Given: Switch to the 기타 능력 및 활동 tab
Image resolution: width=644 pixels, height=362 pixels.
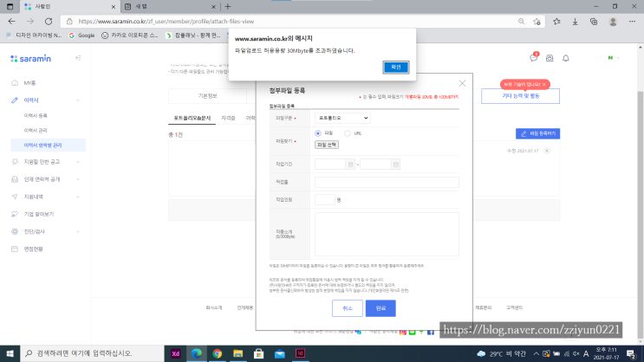Looking at the screenshot, I should [x=520, y=96].
